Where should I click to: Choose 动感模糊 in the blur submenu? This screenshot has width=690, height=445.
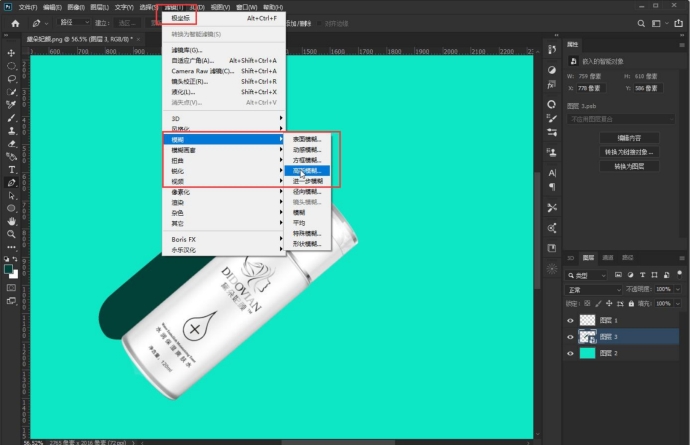[307, 150]
